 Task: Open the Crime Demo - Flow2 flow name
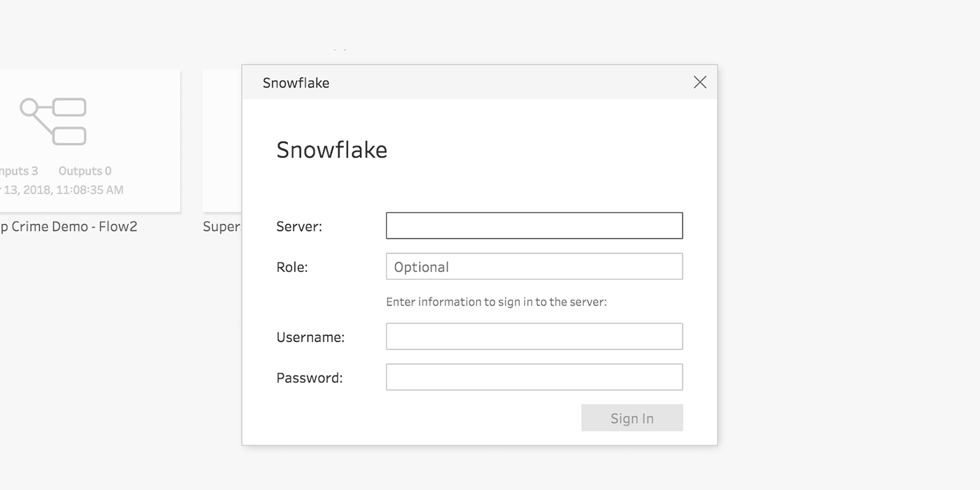point(69,227)
